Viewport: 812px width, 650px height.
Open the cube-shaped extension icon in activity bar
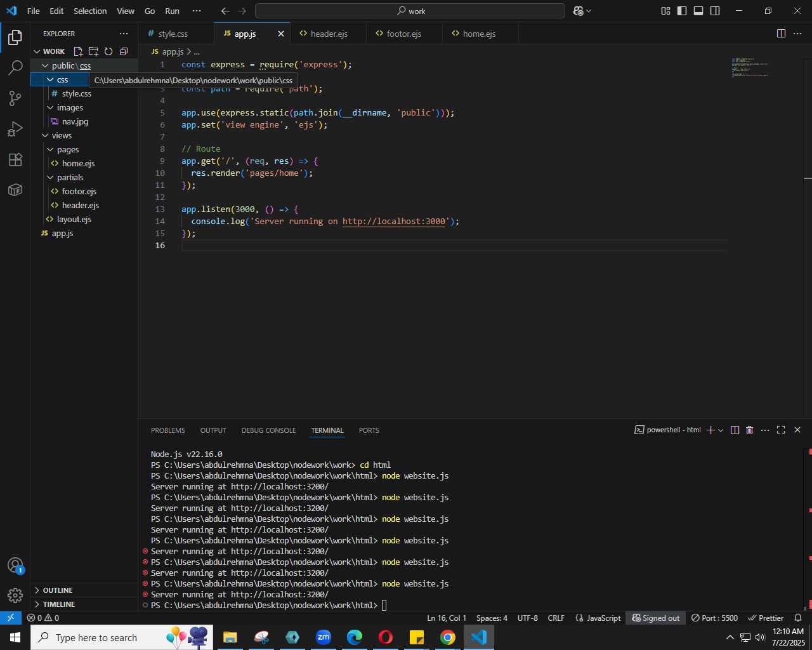[x=15, y=190]
